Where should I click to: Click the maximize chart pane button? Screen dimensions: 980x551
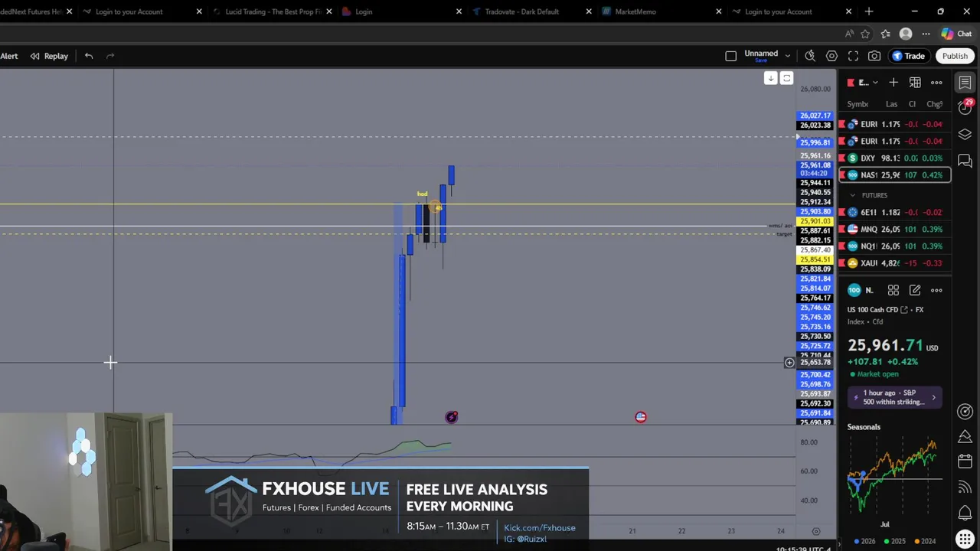click(786, 78)
